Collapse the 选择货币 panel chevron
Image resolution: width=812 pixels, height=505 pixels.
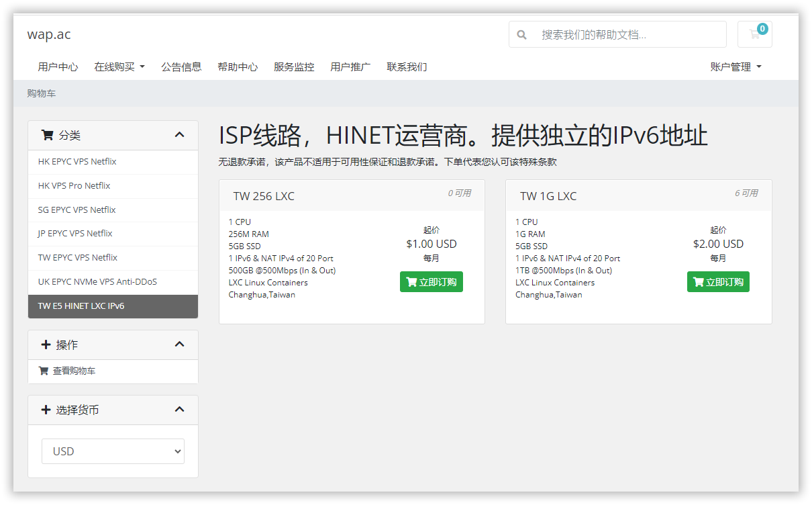coord(179,410)
